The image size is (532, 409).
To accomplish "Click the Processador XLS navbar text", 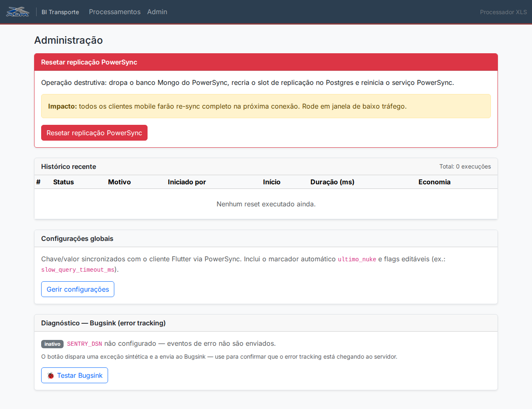I will [x=503, y=12].
